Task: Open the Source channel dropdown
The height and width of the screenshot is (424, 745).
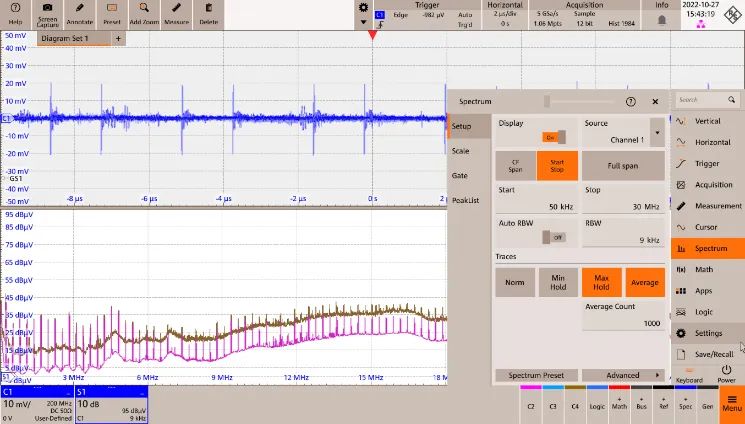Action: pyautogui.click(x=656, y=132)
